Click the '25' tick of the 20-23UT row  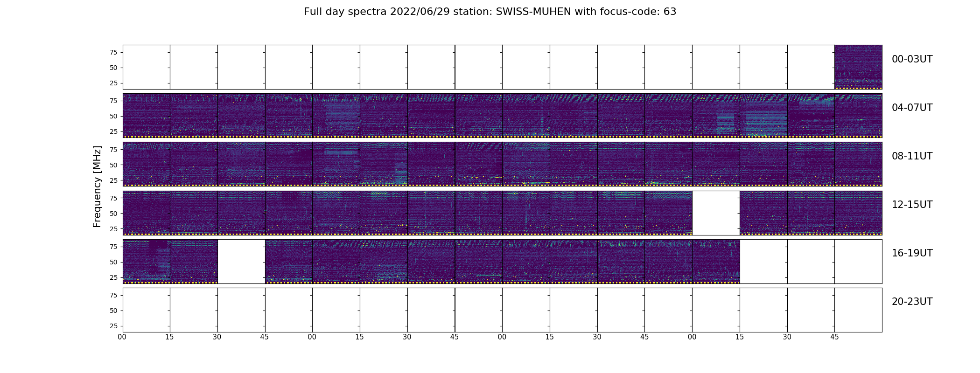113,326
